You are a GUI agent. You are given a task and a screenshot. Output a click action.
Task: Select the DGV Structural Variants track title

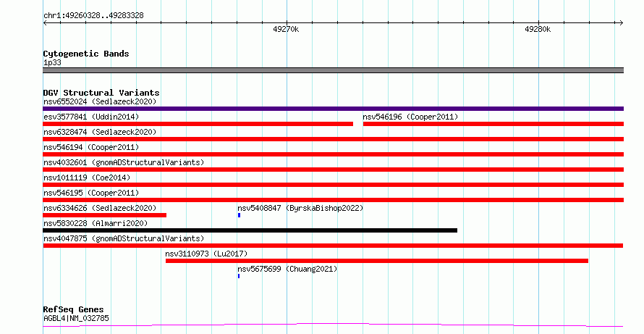pos(101,93)
